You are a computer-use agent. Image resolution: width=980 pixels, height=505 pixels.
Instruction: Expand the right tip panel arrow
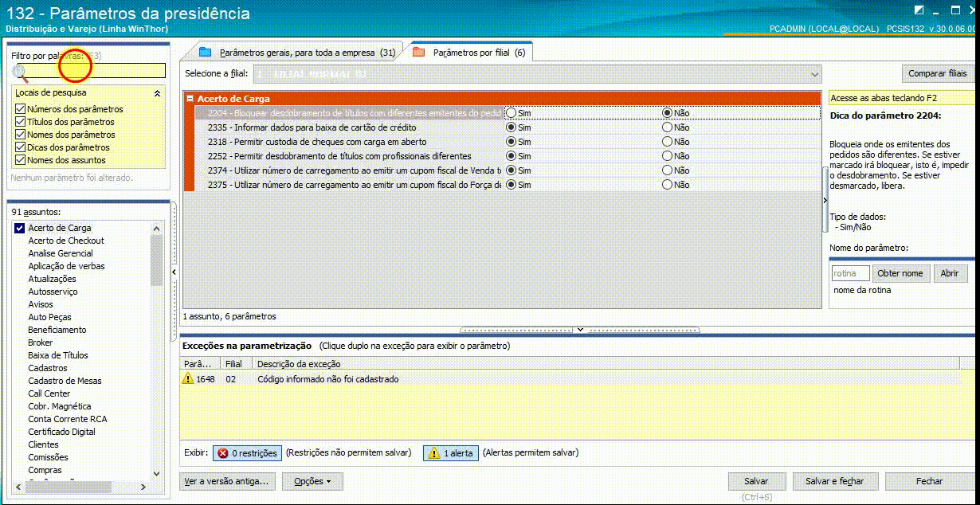tap(825, 201)
